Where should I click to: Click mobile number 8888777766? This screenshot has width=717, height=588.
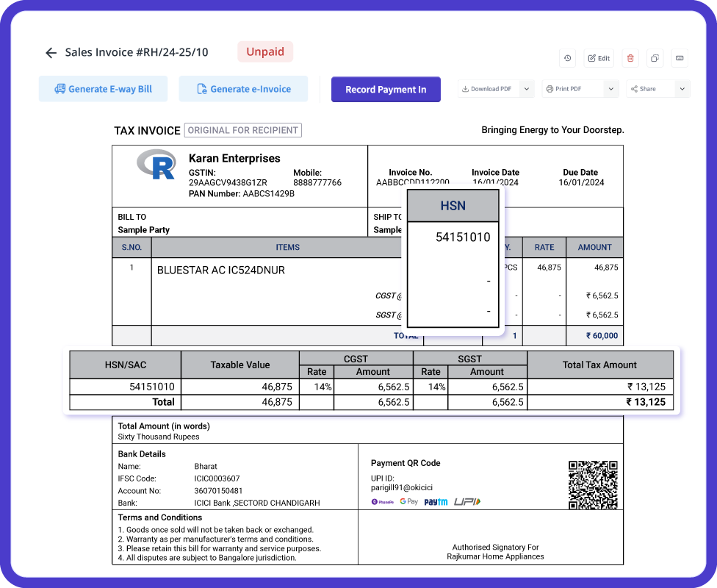click(317, 182)
